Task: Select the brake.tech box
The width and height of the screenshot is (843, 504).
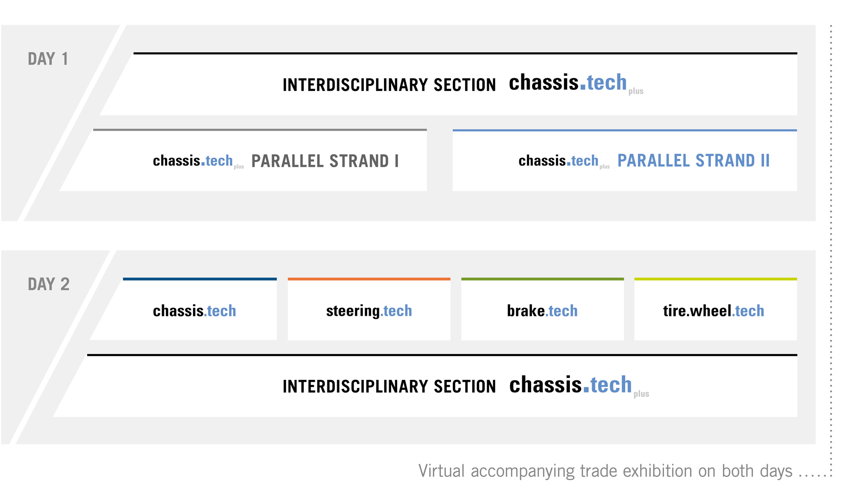Action: pos(542,309)
